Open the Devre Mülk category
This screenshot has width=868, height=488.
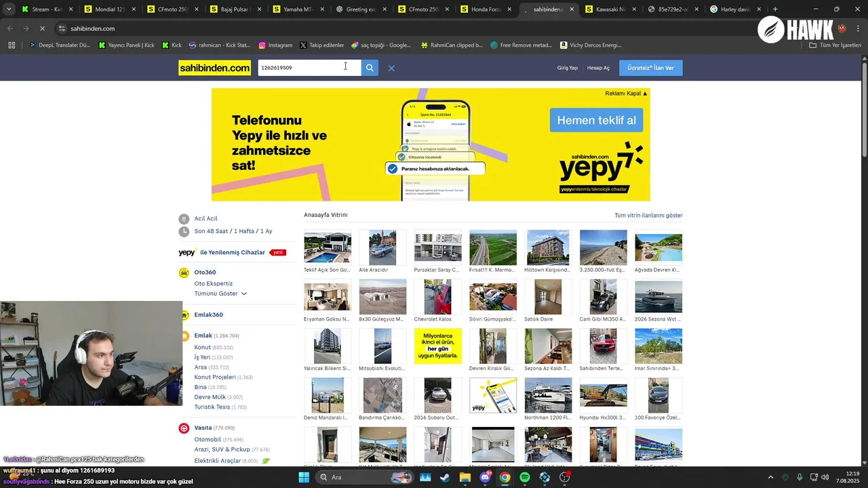[210, 397]
